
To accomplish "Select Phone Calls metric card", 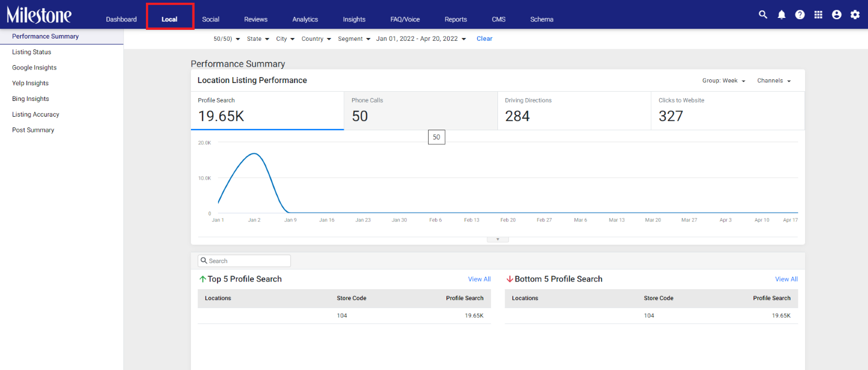I will [x=420, y=111].
